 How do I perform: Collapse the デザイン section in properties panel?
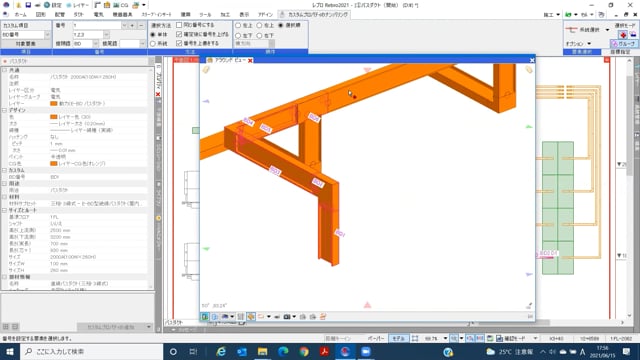click(4, 110)
